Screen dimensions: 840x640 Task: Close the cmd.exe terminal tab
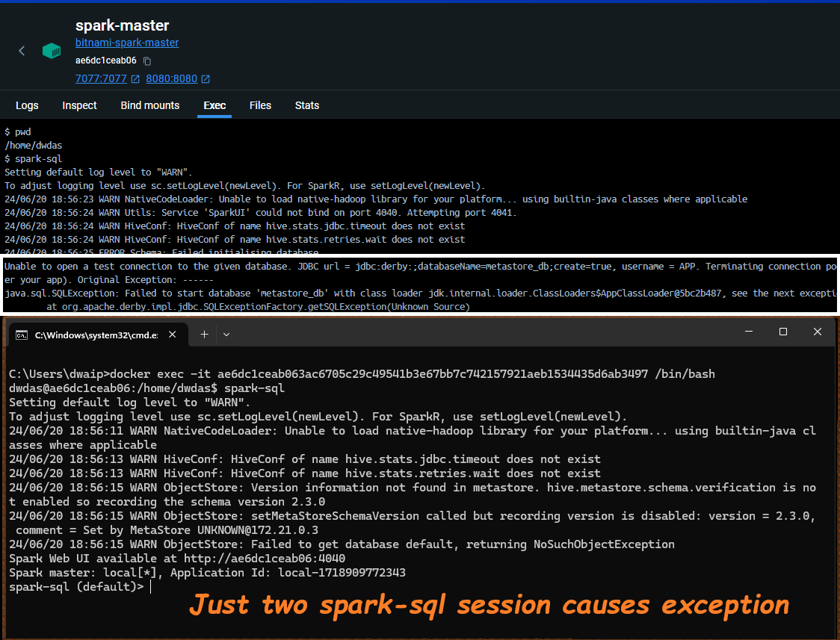173,335
